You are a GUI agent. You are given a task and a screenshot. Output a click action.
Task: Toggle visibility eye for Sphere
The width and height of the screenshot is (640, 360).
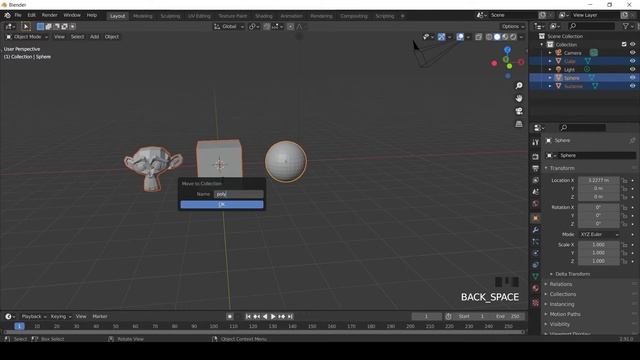[632, 78]
